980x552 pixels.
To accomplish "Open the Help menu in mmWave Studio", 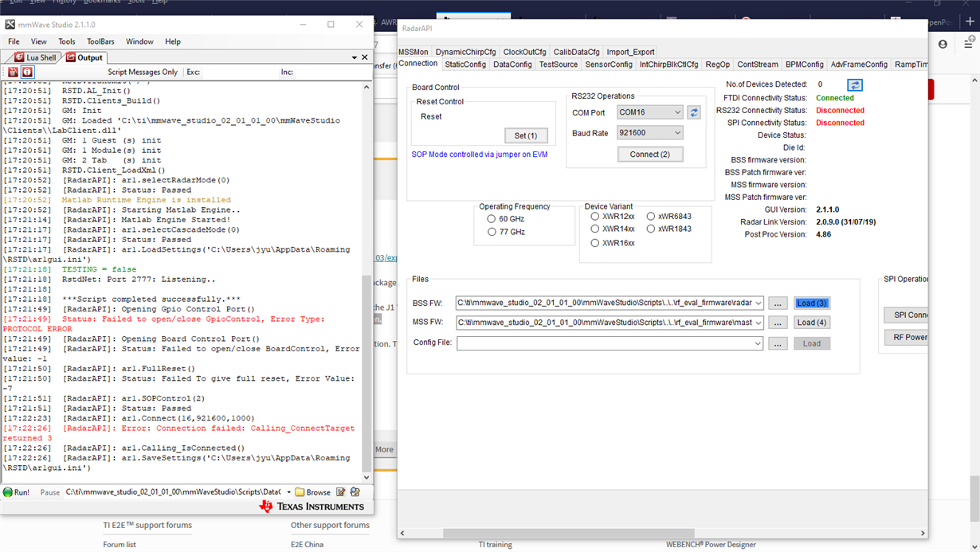I will [x=173, y=41].
